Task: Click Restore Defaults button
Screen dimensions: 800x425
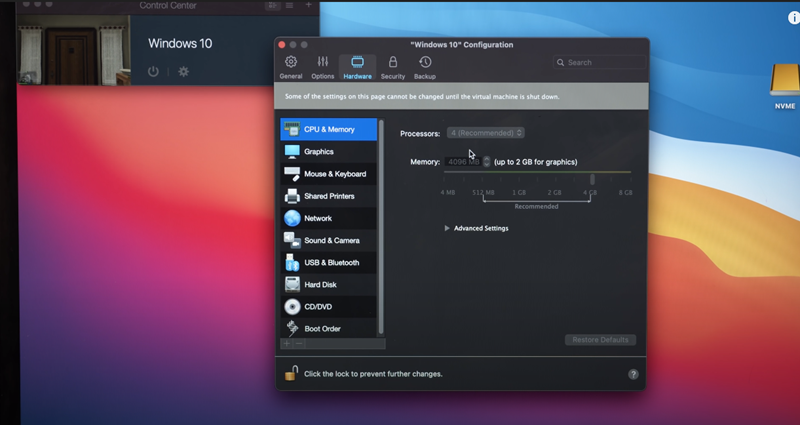Action: pyautogui.click(x=601, y=340)
